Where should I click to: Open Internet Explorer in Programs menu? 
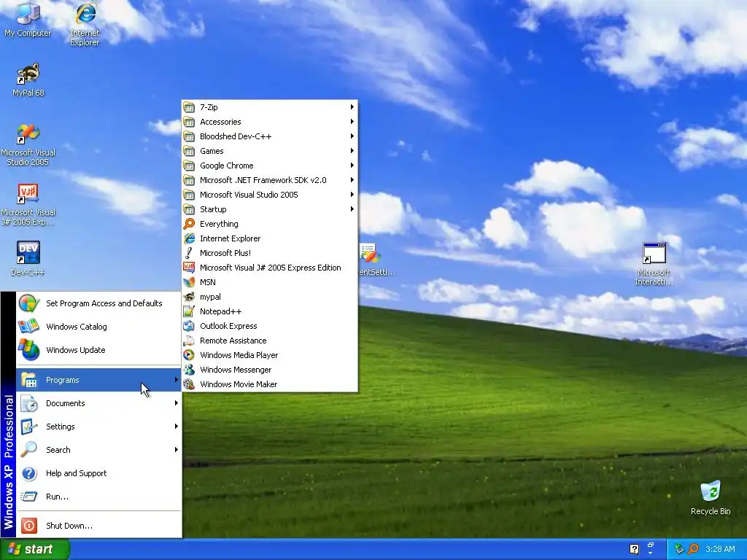tap(270, 238)
